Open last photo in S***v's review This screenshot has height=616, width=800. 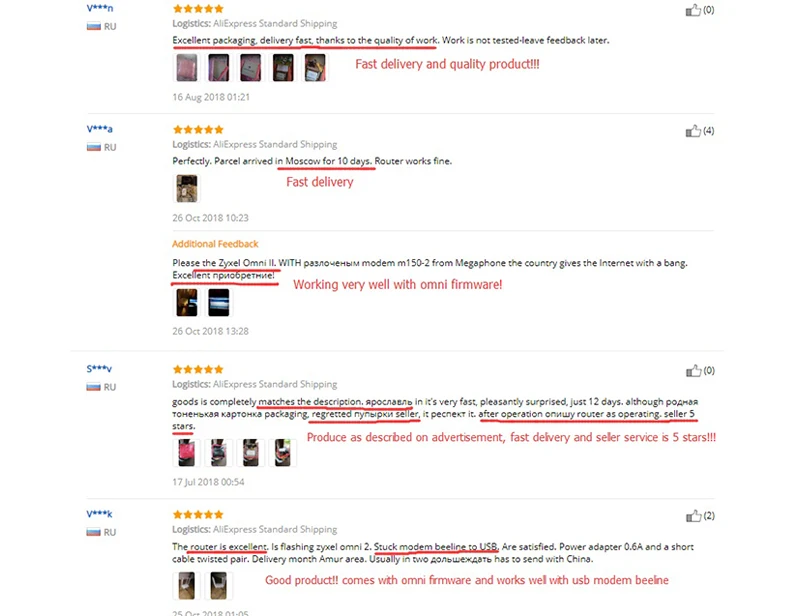click(x=284, y=454)
